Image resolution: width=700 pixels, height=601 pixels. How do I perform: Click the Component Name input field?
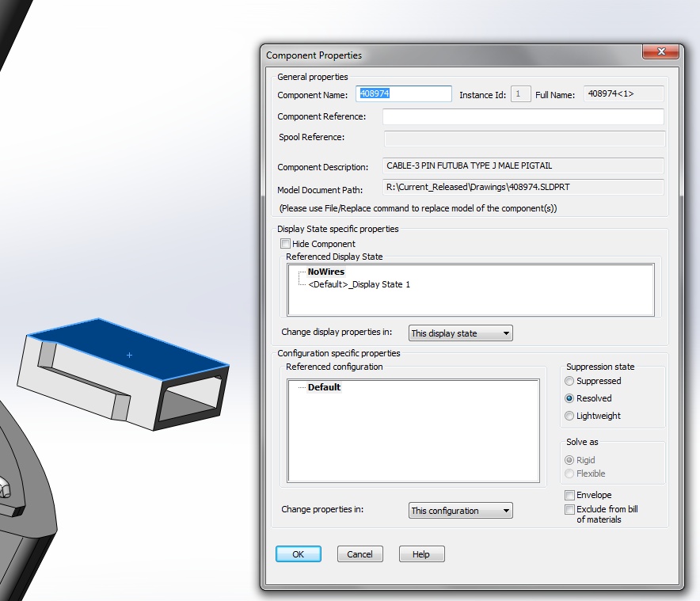coord(404,93)
